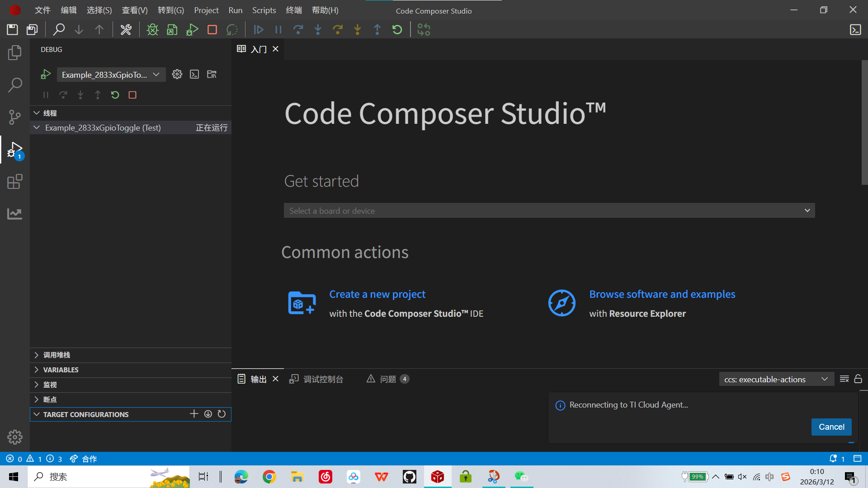Click Cancel on the reconnecting notification
The image size is (868, 488).
click(831, 427)
